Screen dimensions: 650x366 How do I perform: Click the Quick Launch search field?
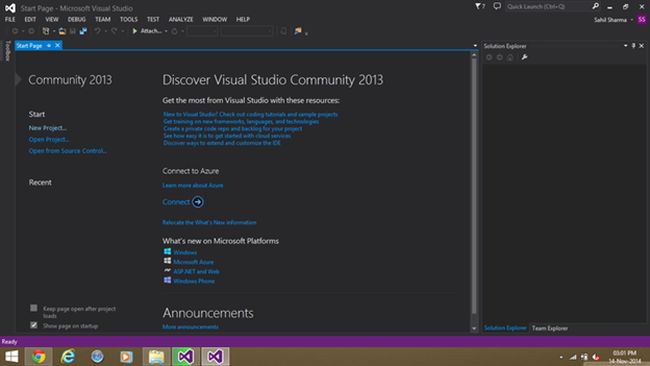tap(548, 6)
